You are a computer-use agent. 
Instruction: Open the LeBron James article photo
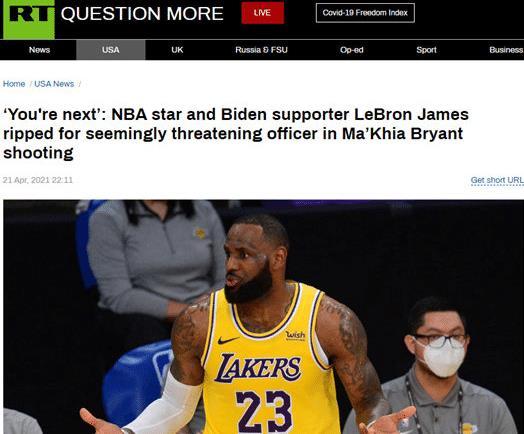[x=264, y=317]
